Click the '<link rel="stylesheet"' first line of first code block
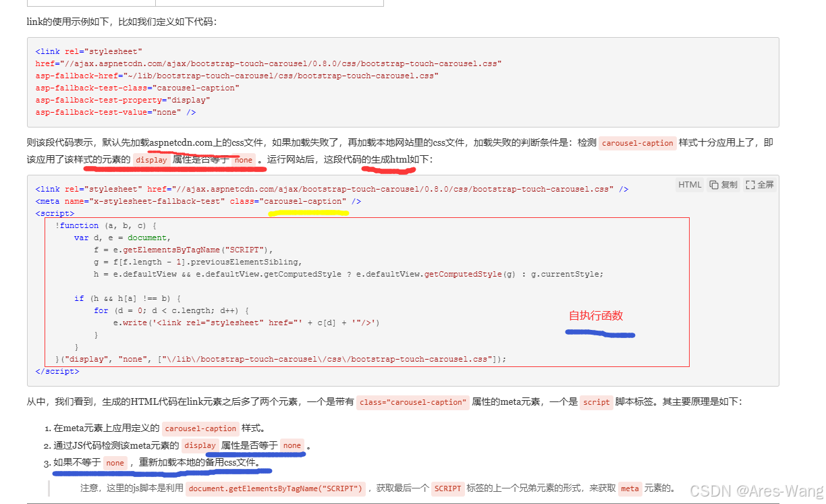Image resolution: width=826 pixels, height=504 pixels. (89, 51)
